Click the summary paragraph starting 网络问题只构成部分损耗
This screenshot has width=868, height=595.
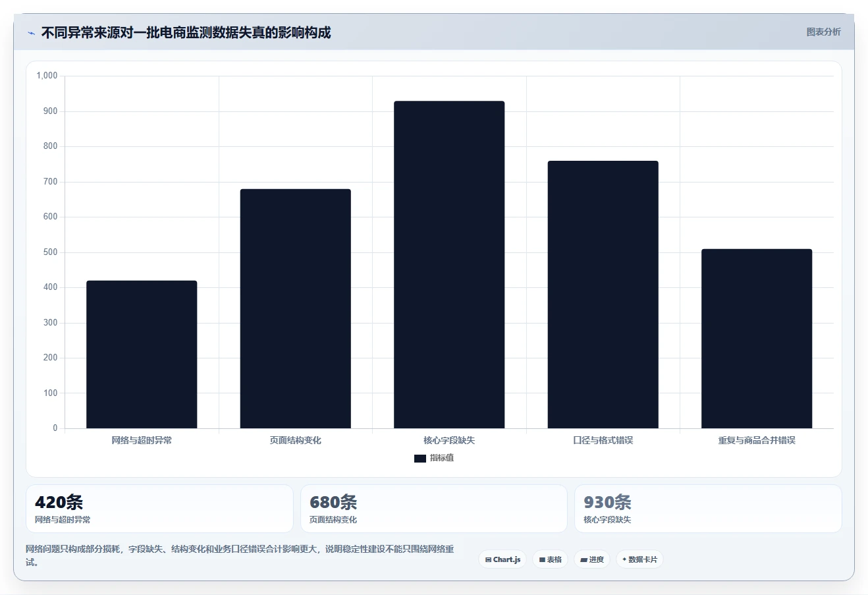240,555
